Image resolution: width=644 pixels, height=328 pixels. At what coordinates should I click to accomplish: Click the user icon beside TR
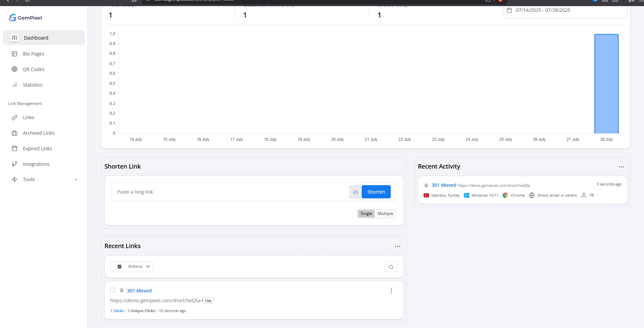pyautogui.click(x=584, y=195)
